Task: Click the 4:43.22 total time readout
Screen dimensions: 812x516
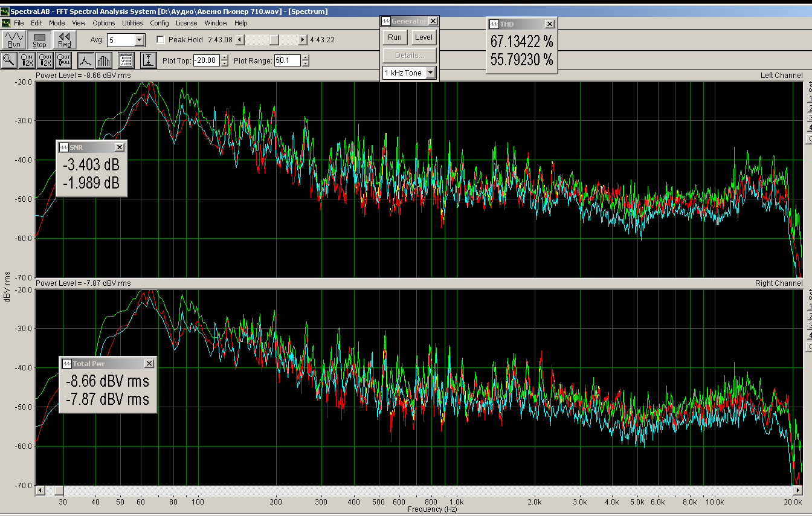Action: coord(322,40)
